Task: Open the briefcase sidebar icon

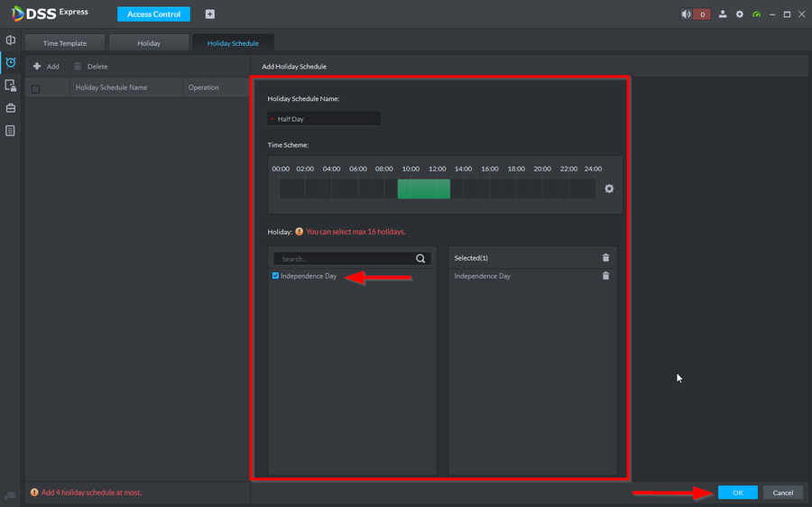Action: (10, 108)
